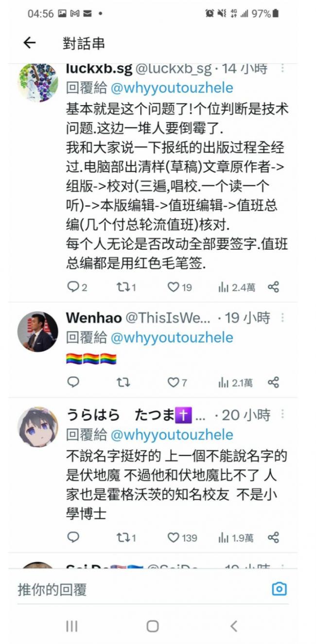316x644 pixels.
Task: Like the luckxb.sg tweet
Action: pos(174,287)
